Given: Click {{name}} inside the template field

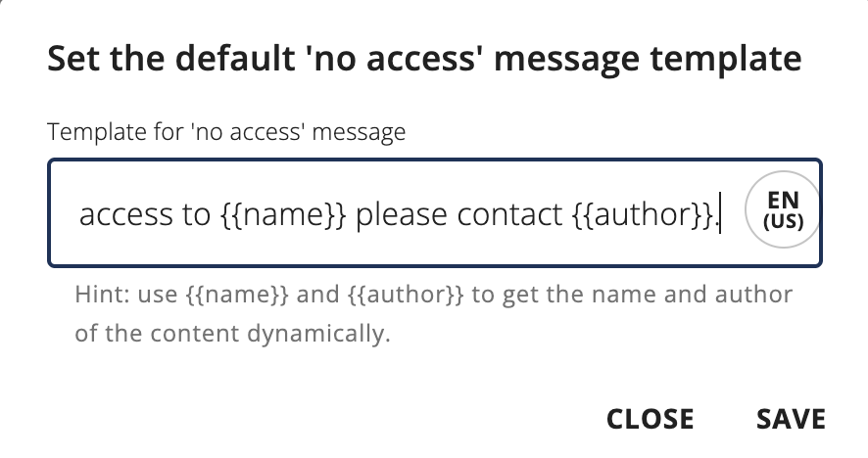Looking at the screenshot, I should point(279,213).
